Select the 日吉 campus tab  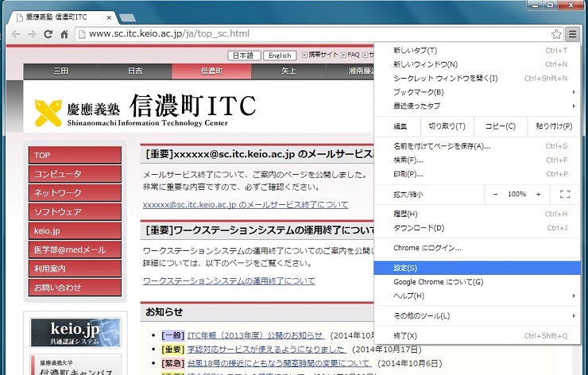[x=135, y=71]
